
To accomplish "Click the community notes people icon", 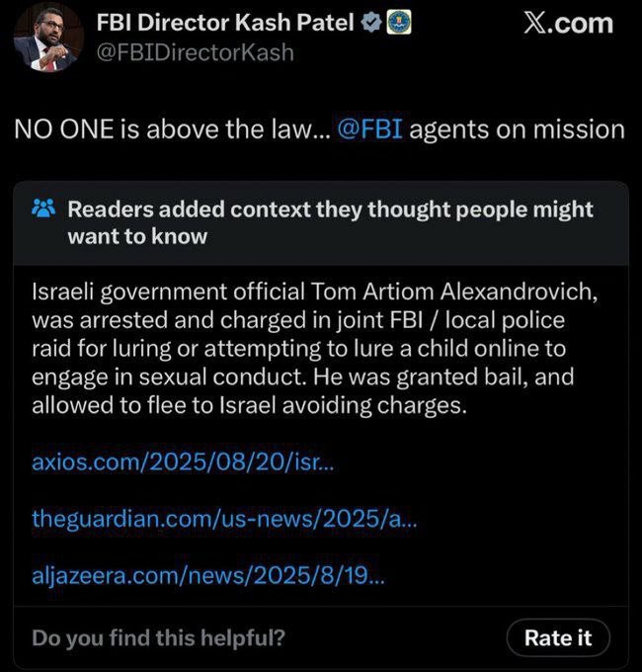I will point(43,210).
